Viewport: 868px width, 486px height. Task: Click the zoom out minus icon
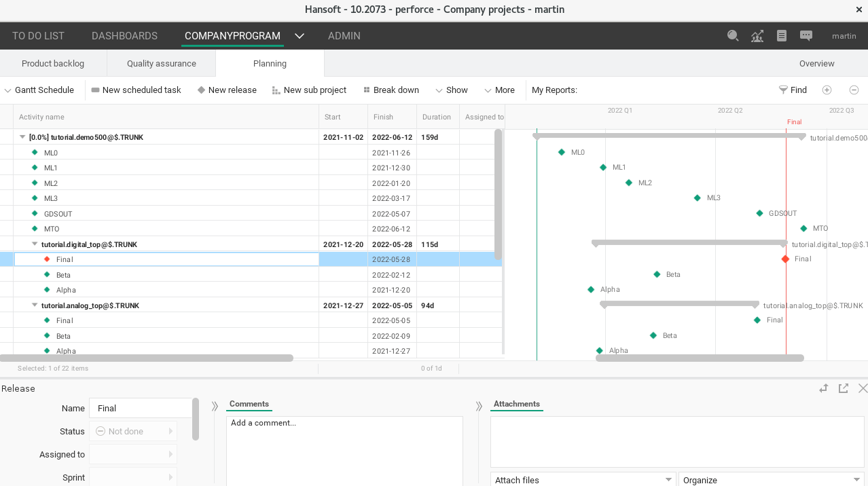coord(854,90)
